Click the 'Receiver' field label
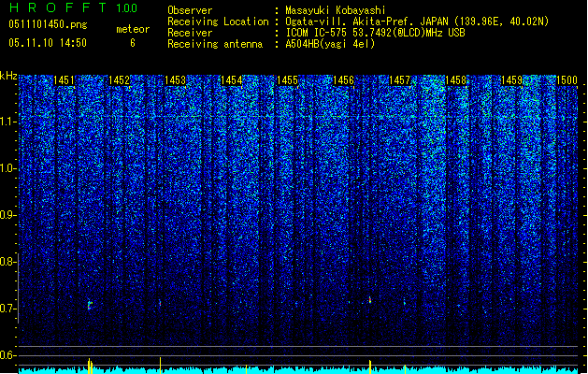 pyautogui.click(x=190, y=33)
